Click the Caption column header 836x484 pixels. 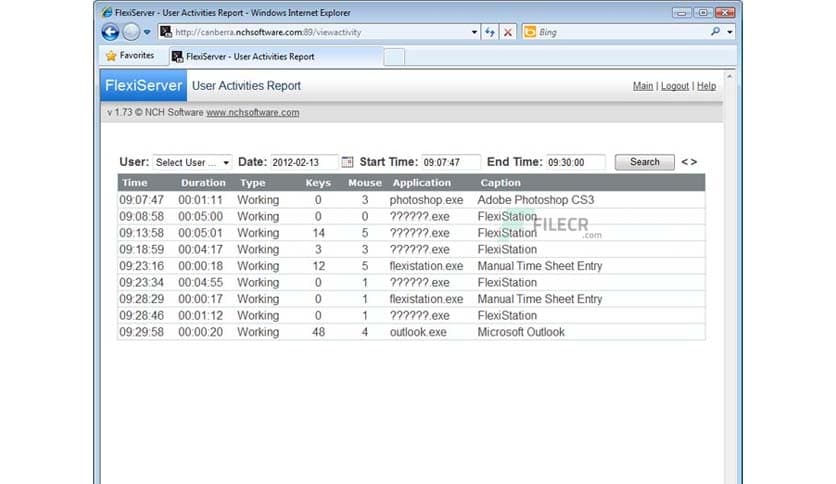(500, 182)
